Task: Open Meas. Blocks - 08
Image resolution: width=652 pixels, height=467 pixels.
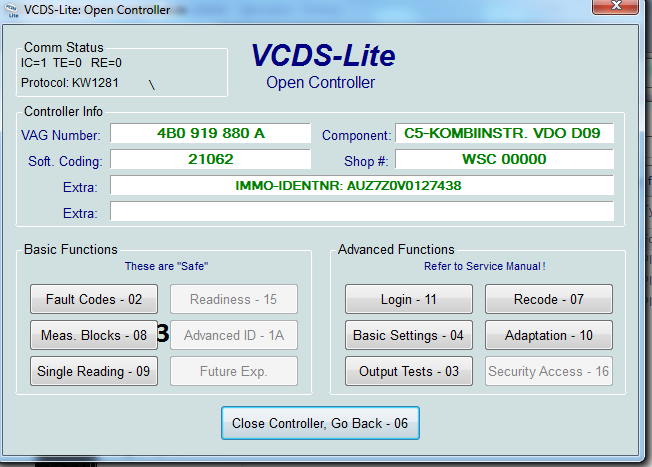Action: tap(94, 335)
